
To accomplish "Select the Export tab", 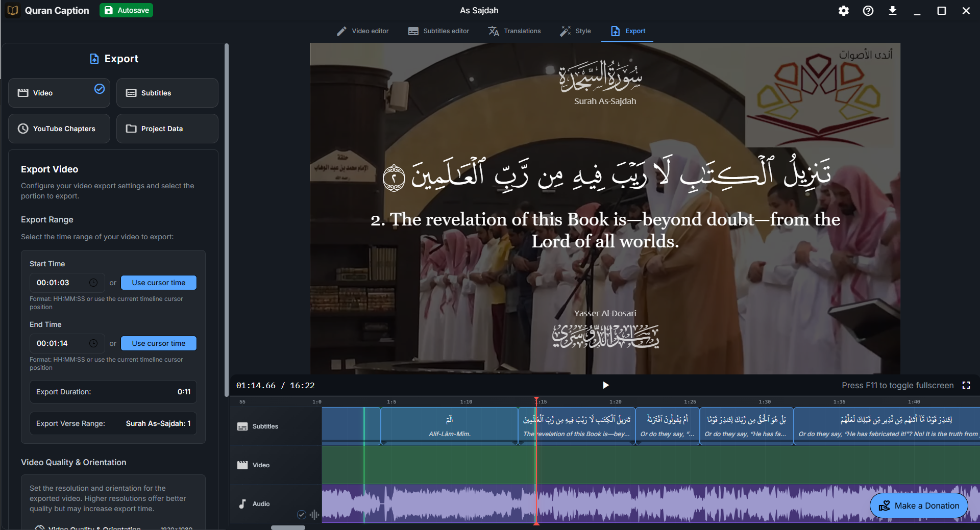I will point(628,31).
